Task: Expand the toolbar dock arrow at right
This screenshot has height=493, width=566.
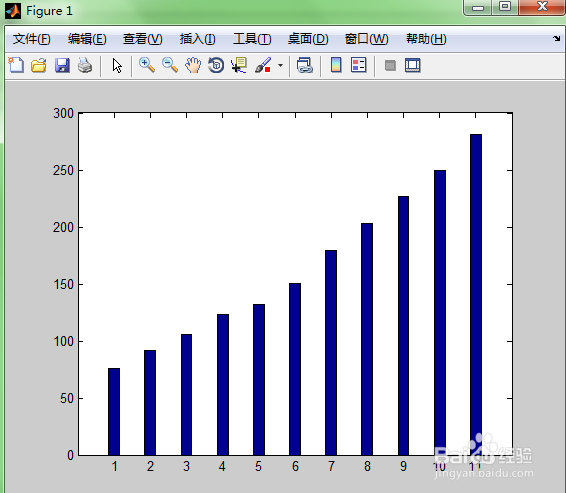Action: (556, 38)
